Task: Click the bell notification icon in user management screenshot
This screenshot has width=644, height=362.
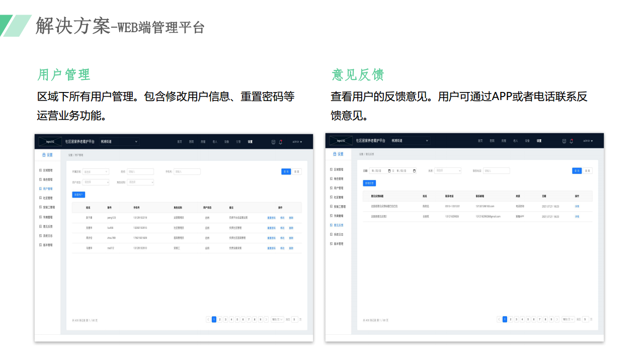Action: pos(281,142)
